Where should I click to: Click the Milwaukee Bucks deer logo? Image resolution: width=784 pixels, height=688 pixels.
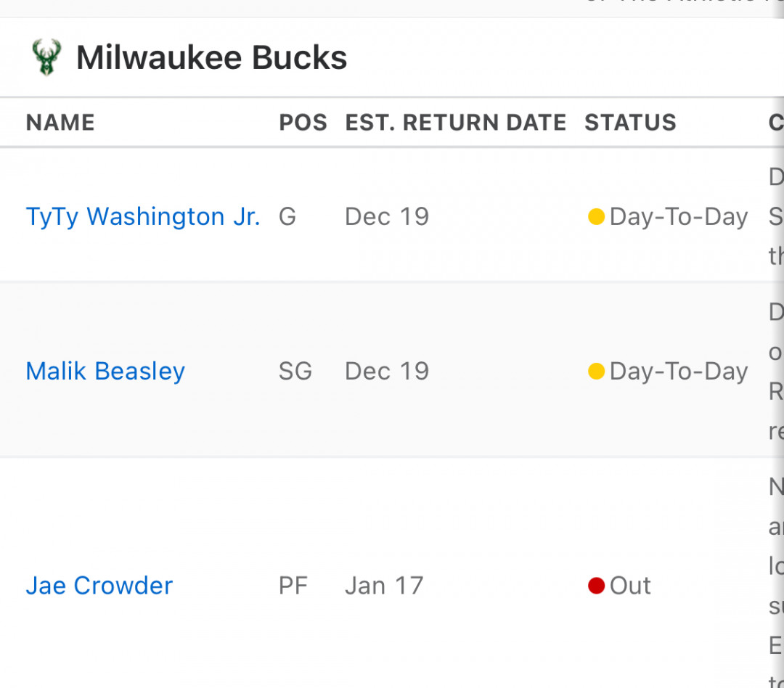pyautogui.click(x=46, y=57)
